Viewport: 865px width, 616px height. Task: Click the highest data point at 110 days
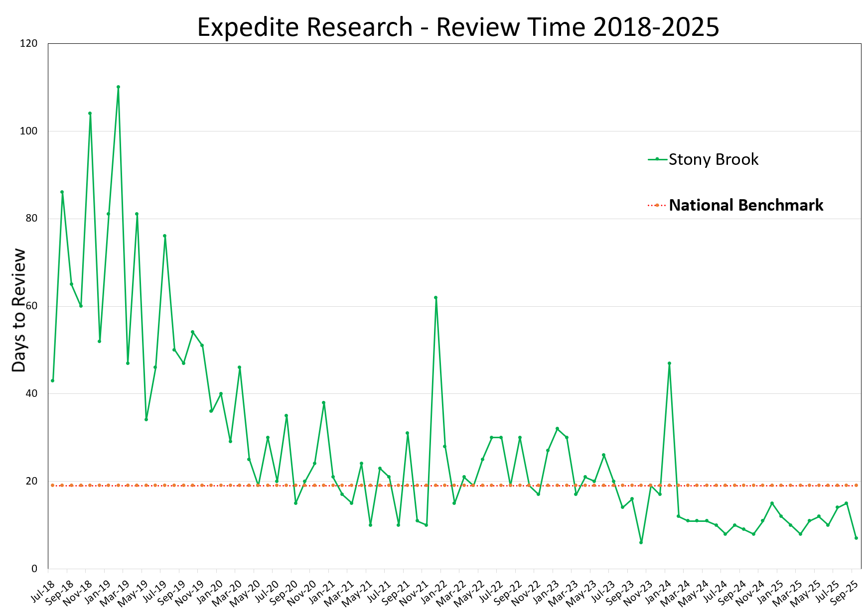tap(118, 87)
